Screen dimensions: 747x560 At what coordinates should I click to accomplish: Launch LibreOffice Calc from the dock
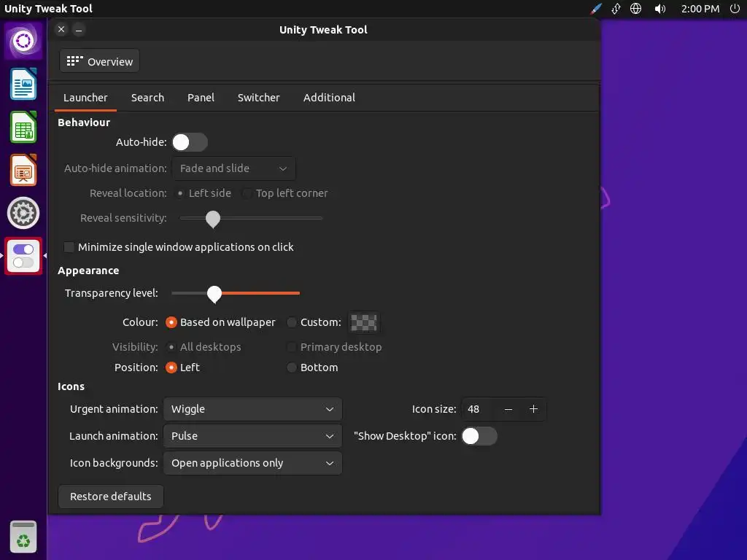23,127
